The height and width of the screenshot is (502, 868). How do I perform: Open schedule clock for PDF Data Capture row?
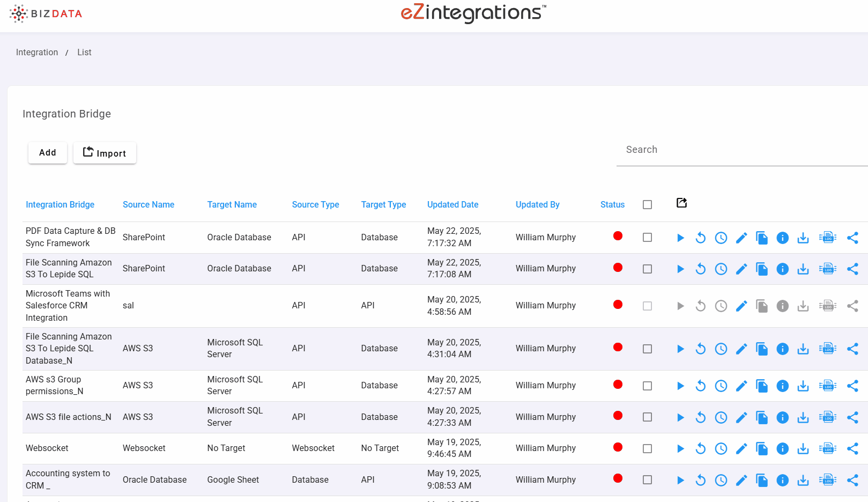[721, 238]
